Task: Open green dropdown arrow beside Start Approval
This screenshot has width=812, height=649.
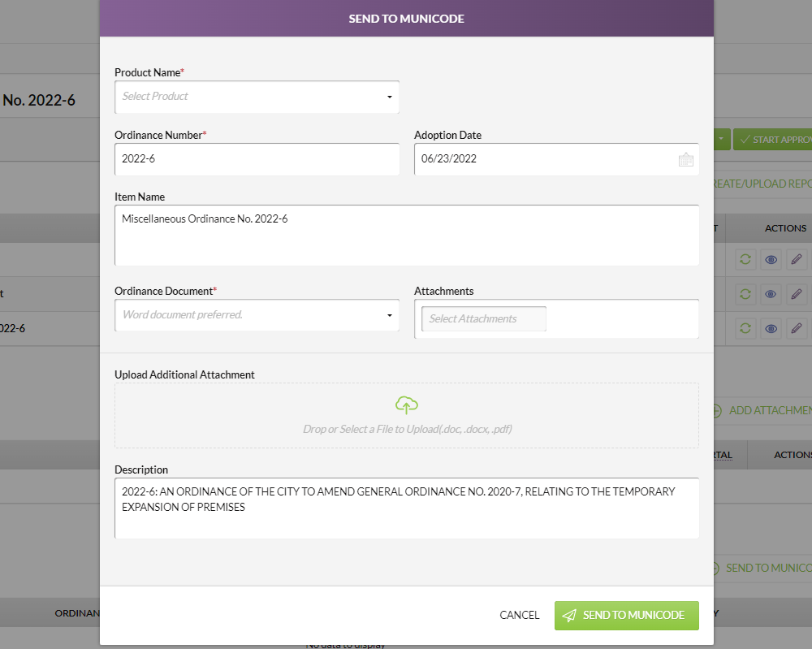Action: pyautogui.click(x=721, y=140)
